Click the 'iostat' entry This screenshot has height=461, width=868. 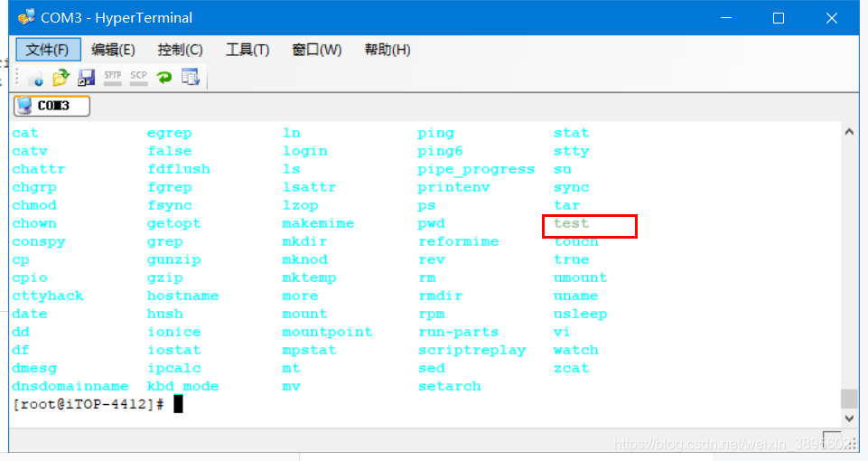pos(173,350)
